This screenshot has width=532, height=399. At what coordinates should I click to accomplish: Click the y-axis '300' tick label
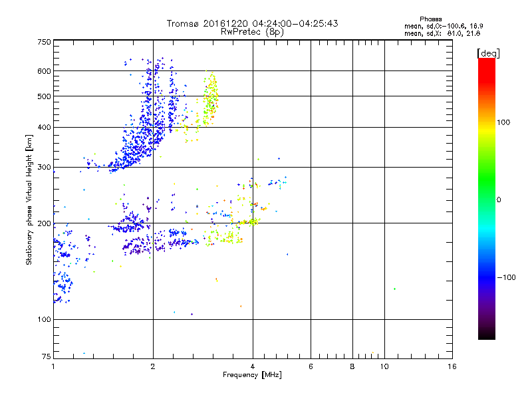[x=44, y=168]
